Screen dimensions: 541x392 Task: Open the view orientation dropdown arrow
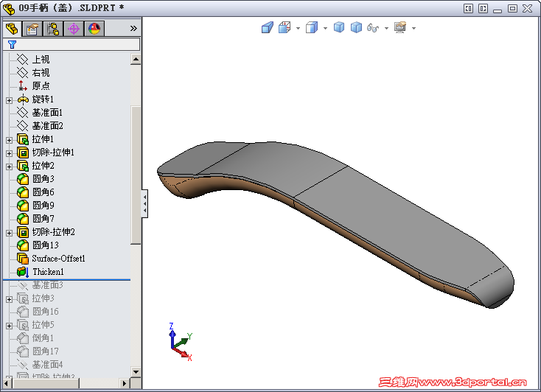point(298,28)
